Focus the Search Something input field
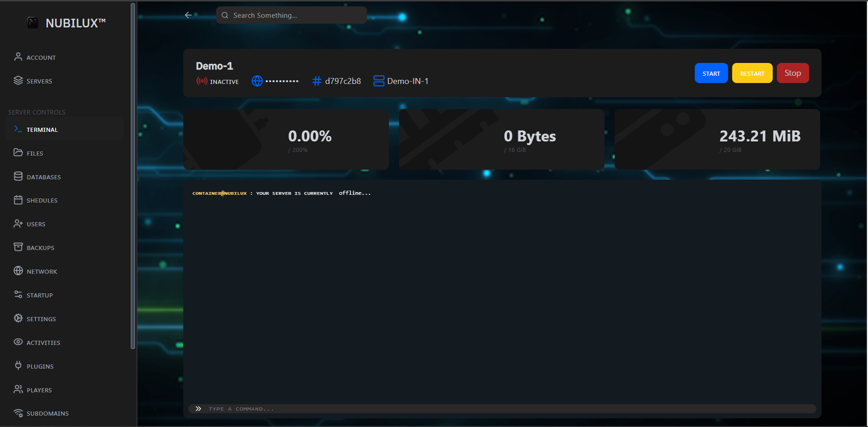This screenshot has height=427, width=868. coord(296,16)
